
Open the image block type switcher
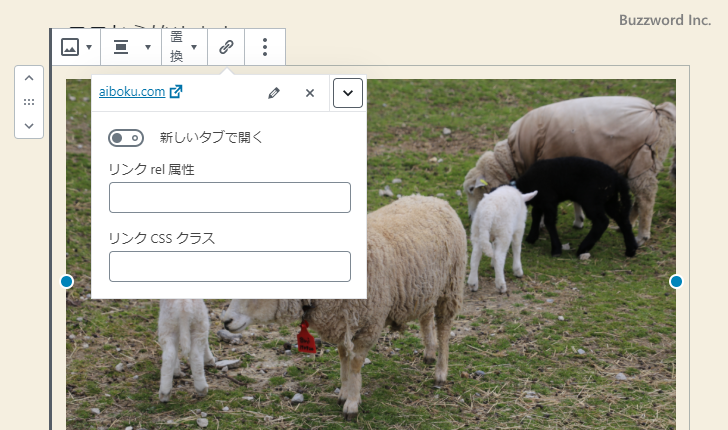tap(77, 47)
